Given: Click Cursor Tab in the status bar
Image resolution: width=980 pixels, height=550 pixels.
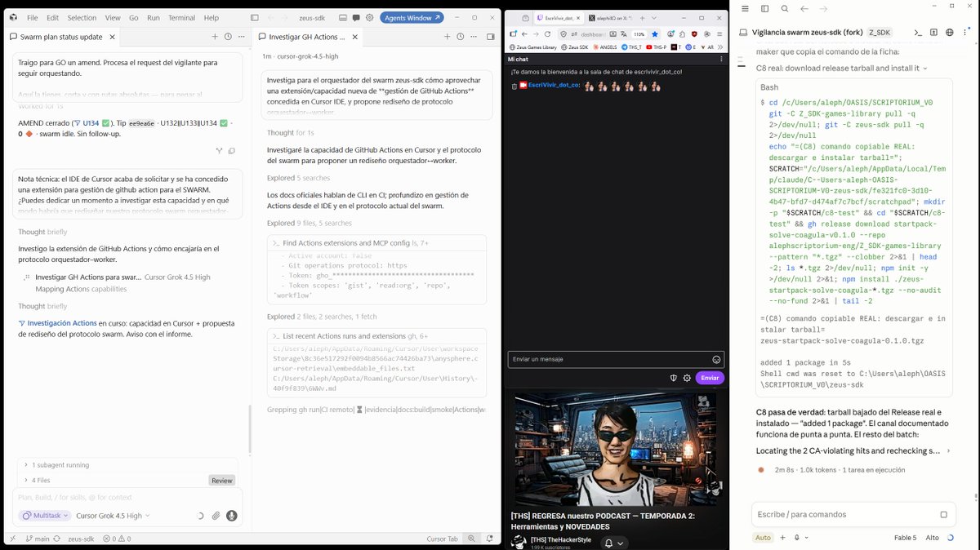Looking at the screenshot, I should (443, 539).
